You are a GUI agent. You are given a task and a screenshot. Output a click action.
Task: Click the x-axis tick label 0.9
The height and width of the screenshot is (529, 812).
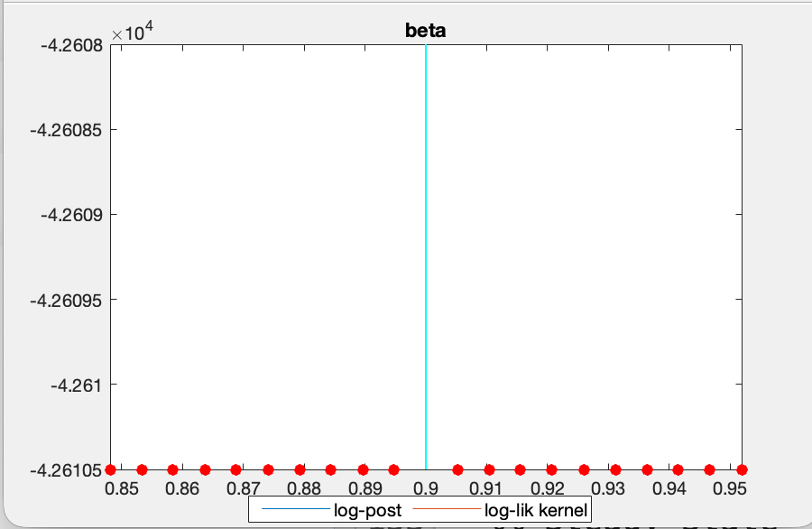426,489
